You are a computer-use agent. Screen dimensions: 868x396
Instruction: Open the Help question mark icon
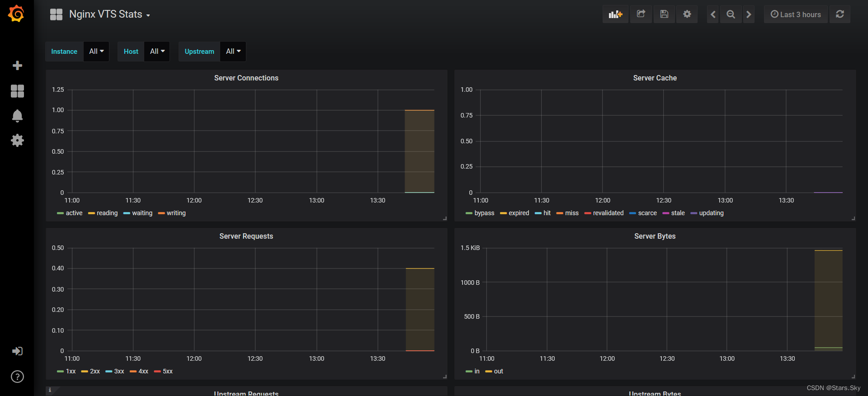[17, 377]
